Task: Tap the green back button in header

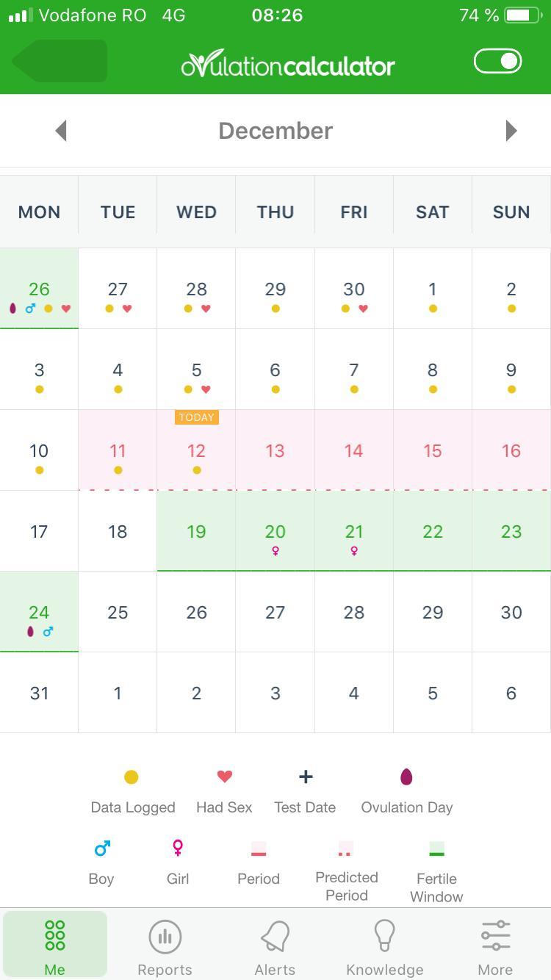Action: (x=60, y=61)
